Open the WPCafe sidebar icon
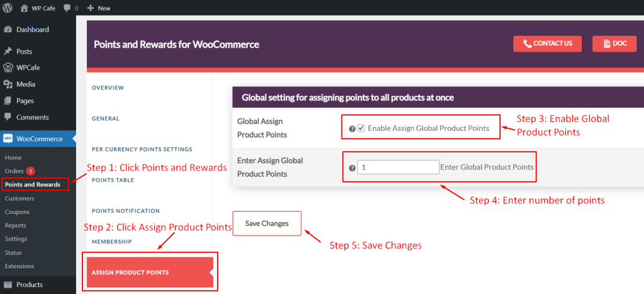 (x=8, y=67)
